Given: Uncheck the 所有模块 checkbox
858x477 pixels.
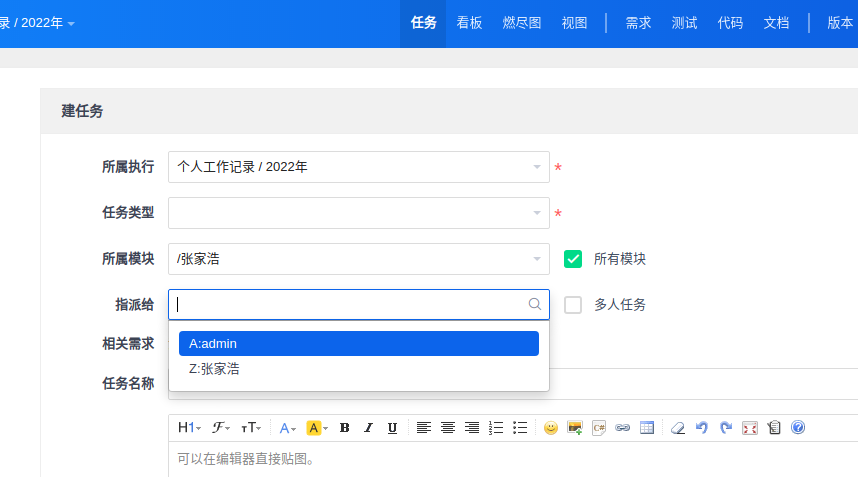Looking at the screenshot, I should coord(573,259).
